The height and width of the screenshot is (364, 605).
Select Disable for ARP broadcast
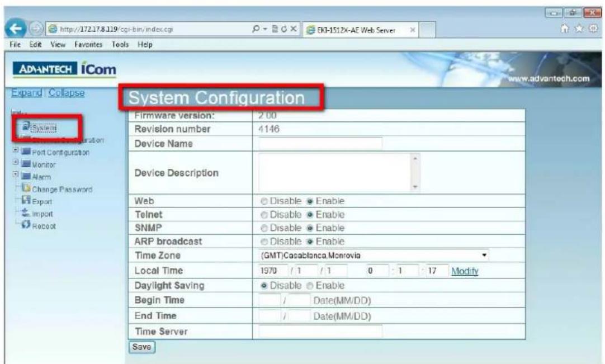[x=264, y=242]
